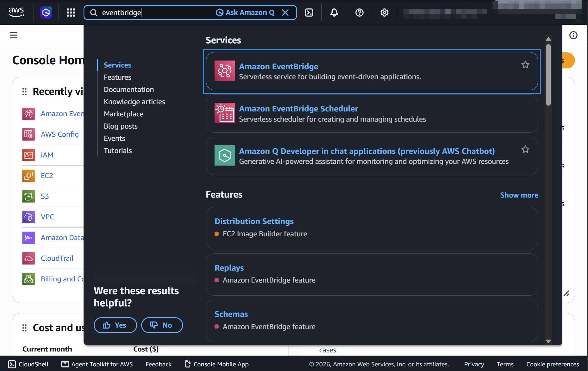Click the Amazon Q Developer green icon

[225, 155]
